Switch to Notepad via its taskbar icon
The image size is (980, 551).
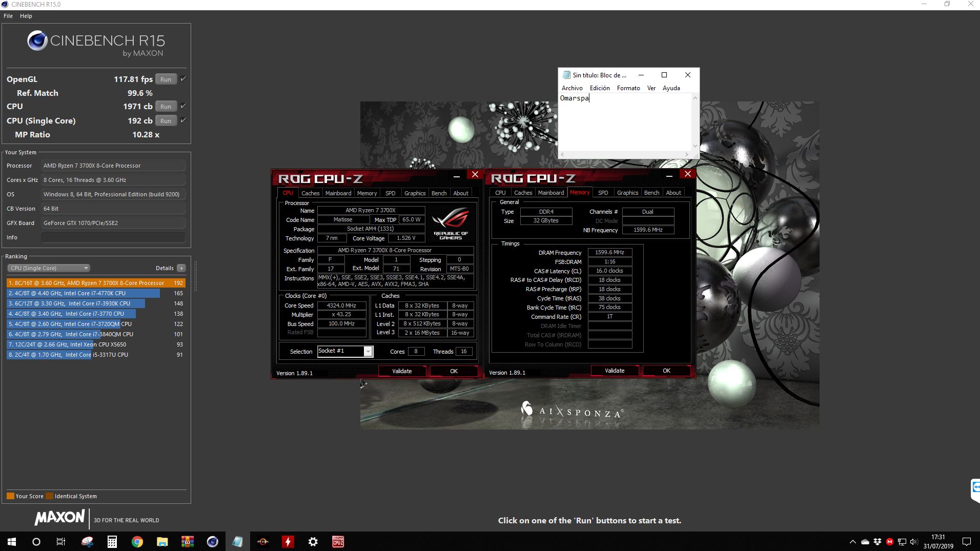point(238,541)
